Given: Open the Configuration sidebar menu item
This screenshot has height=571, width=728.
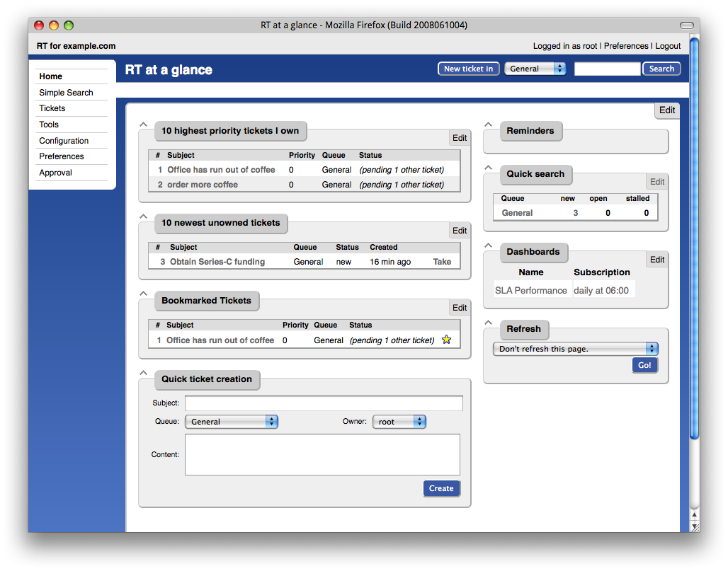Looking at the screenshot, I should pyautogui.click(x=64, y=141).
